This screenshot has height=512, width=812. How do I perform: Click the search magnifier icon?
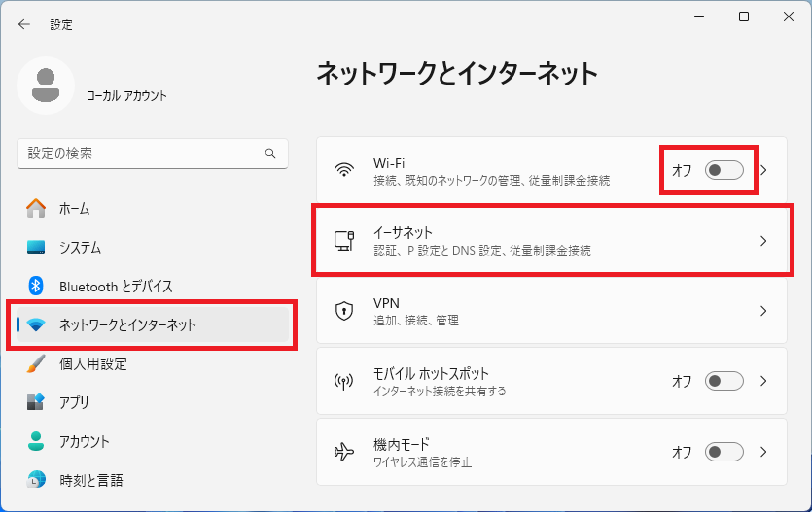point(270,154)
